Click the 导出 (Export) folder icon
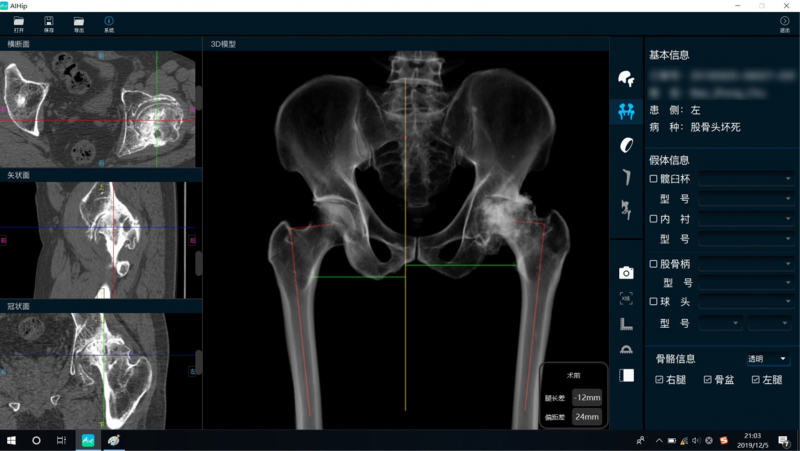This screenshot has height=451, width=800. [79, 21]
